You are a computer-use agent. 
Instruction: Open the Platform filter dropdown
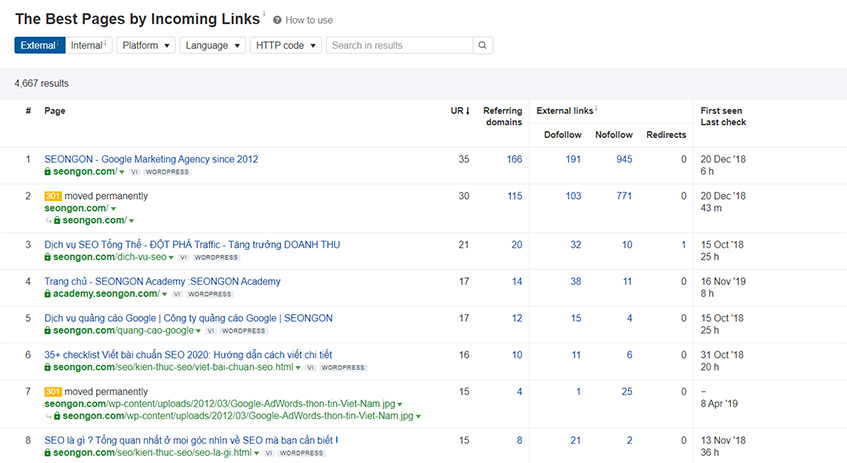coord(146,45)
